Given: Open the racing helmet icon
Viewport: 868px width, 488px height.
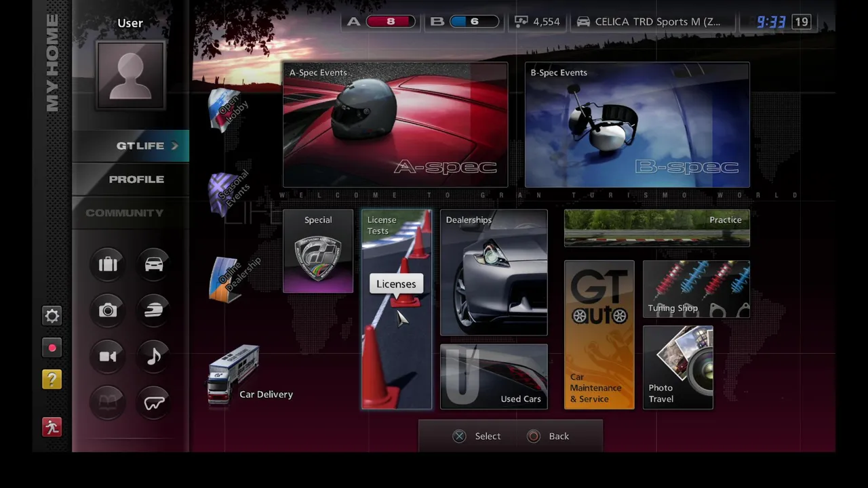Looking at the screenshot, I should (x=154, y=310).
